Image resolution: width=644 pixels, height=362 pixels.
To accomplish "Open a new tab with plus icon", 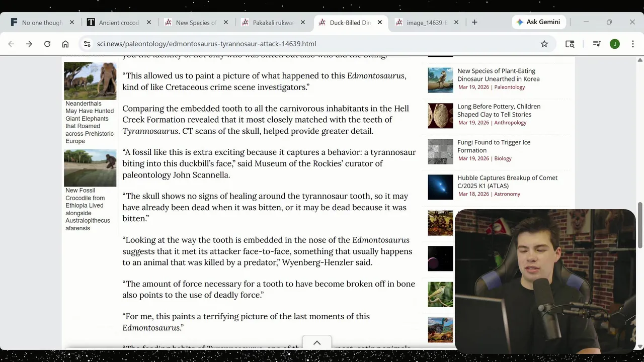I will tap(474, 22).
